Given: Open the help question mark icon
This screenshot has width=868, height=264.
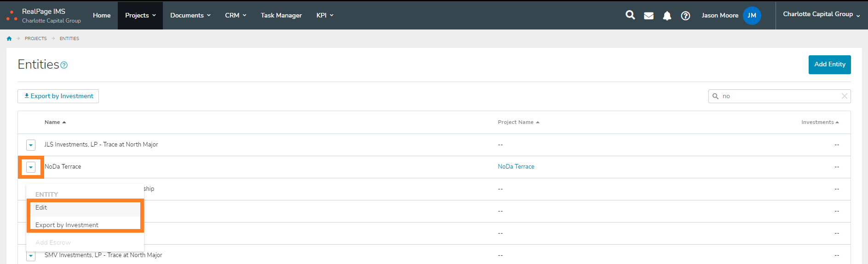Looking at the screenshot, I should 685,16.
